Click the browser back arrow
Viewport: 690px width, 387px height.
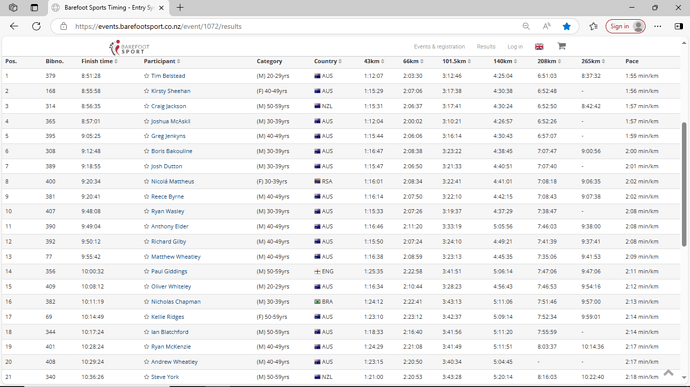pyautogui.click(x=14, y=26)
